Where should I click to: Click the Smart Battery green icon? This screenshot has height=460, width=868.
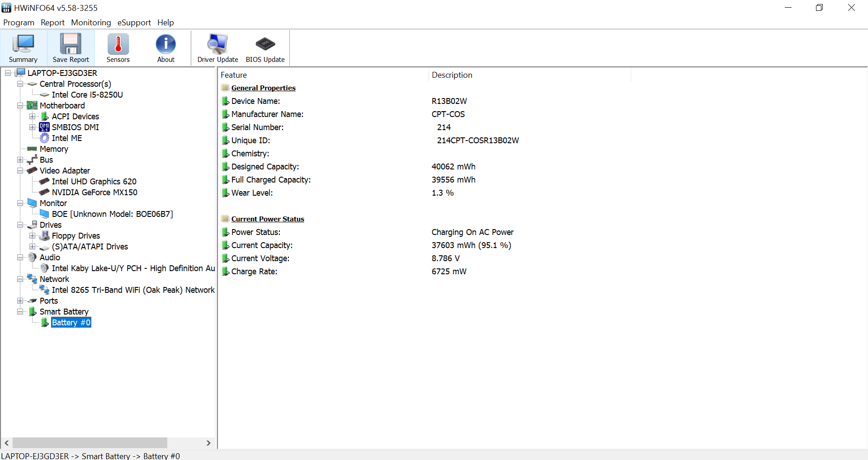point(33,311)
